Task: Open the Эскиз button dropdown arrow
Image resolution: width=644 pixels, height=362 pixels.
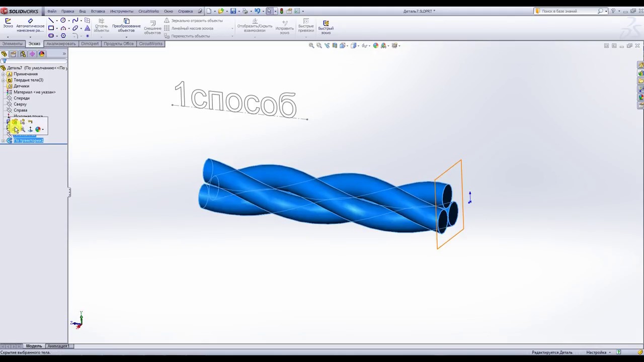Action: pyautogui.click(x=8, y=36)
